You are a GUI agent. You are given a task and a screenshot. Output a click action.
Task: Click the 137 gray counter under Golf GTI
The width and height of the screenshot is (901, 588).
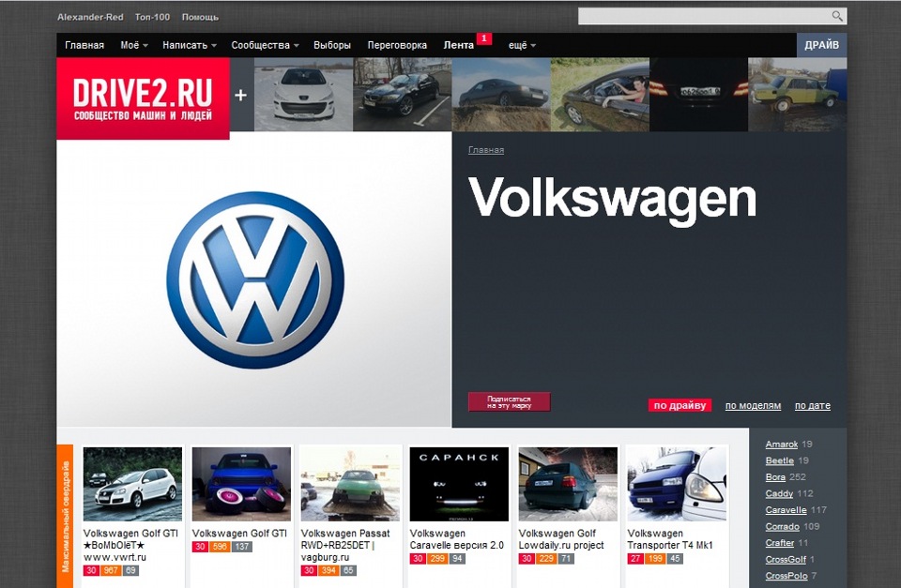point(242,547)
